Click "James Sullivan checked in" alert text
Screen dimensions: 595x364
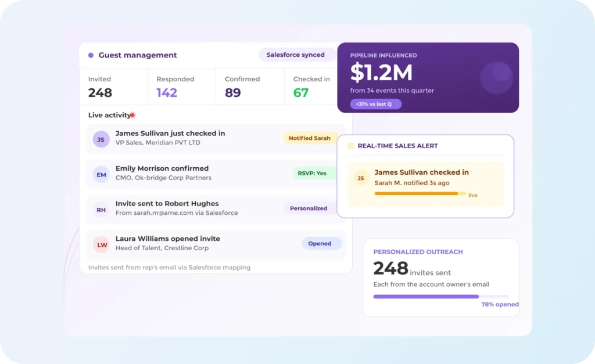coord(422,172)
